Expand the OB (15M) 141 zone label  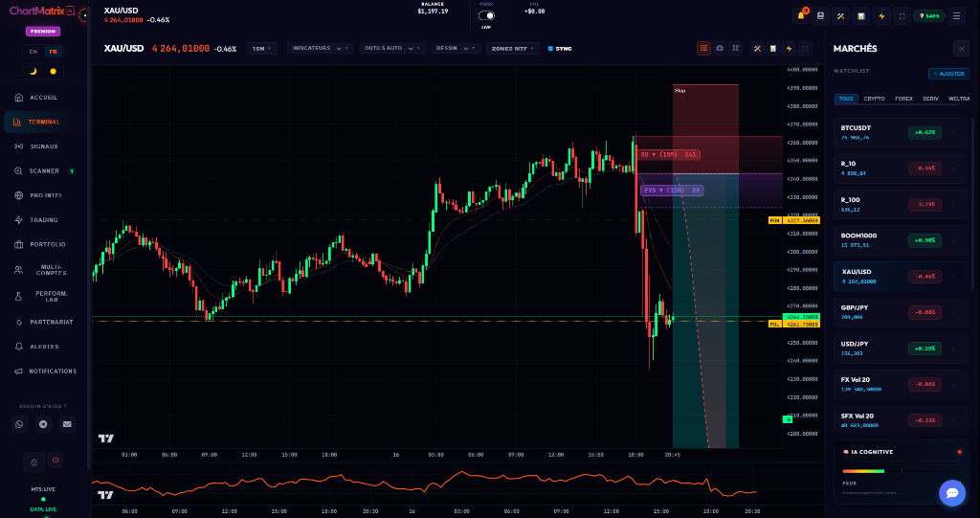(x=668, y=154)
